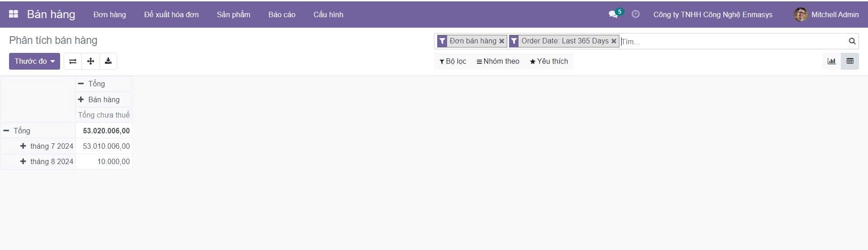Expand all pivot table rows
This screenshot has height=250, width=868.
point(90,61)
